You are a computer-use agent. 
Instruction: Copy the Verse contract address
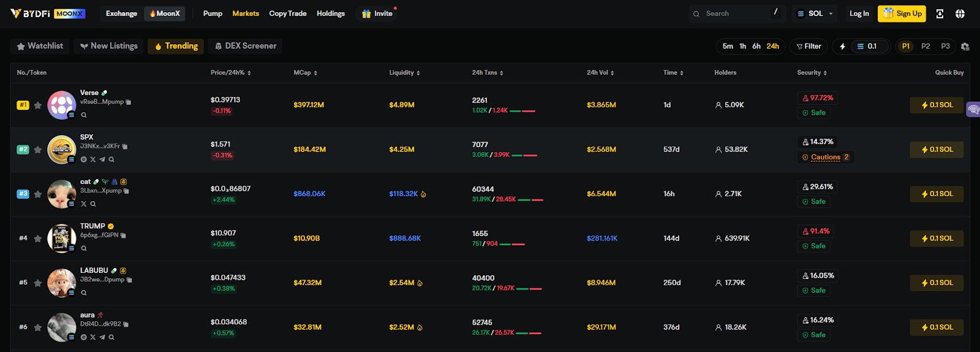(129, 102)
